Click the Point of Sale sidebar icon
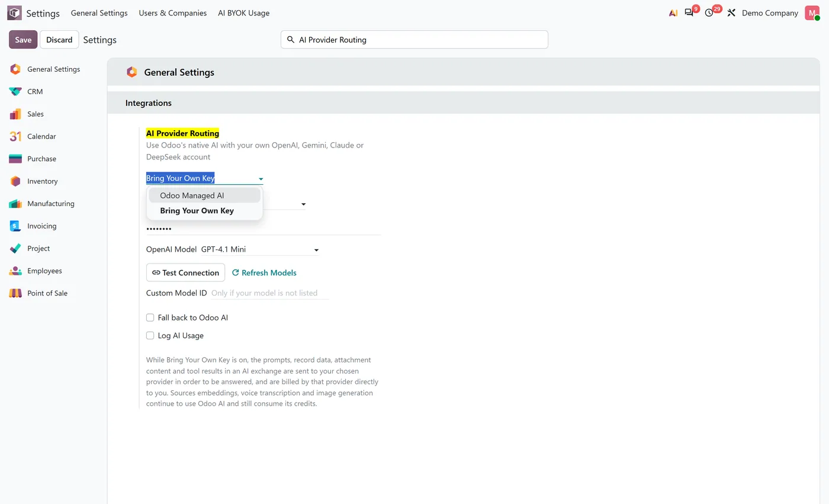The image size is (829, 504). [x=15, y=293]
